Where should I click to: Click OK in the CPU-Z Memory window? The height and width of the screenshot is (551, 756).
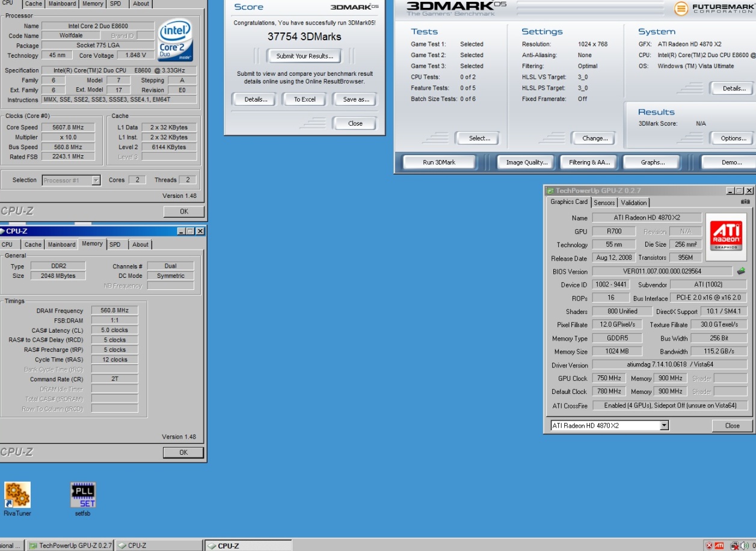coord(183,452)
